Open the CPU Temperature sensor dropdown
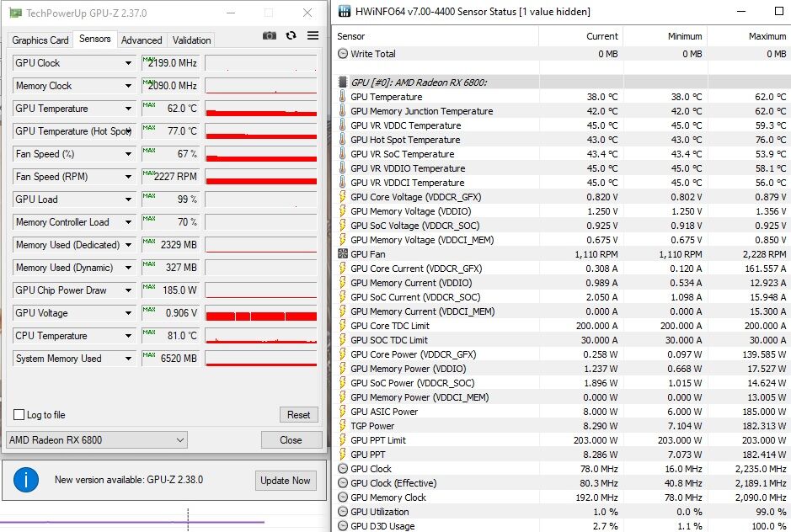Viewport: 791px width, 532px height. click(128, 335)
